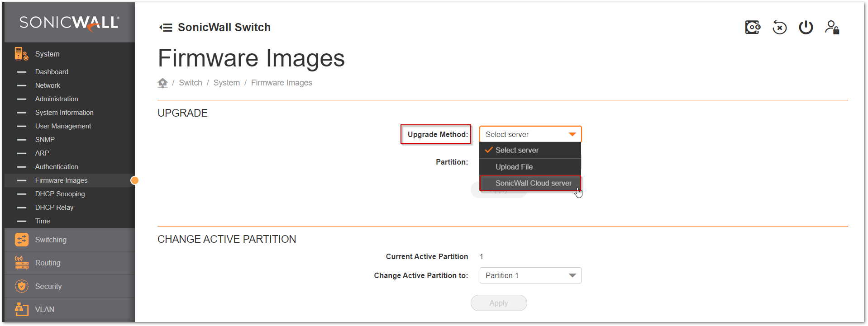Click the user lock logout icon
Viewport: 868px width, 326px height.
click(832, 28)
